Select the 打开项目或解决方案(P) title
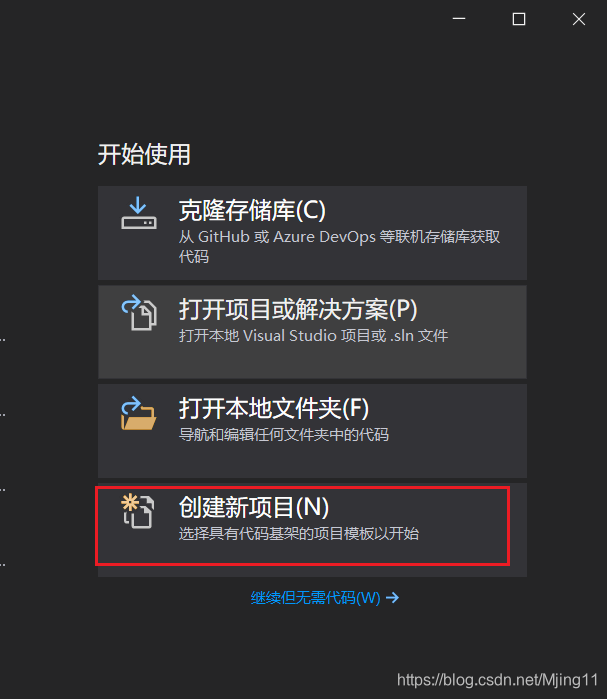 point(298,309)
